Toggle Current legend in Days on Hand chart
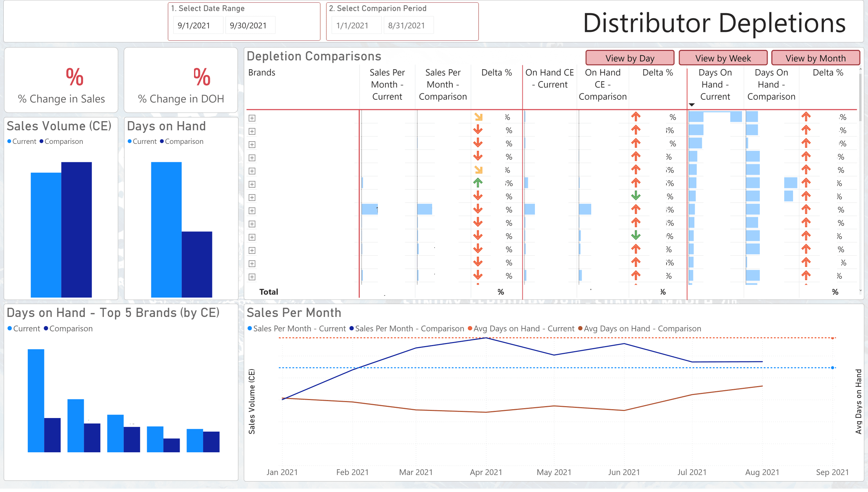The width and height of the screenshot is (868, 492). tap(142, 141)
